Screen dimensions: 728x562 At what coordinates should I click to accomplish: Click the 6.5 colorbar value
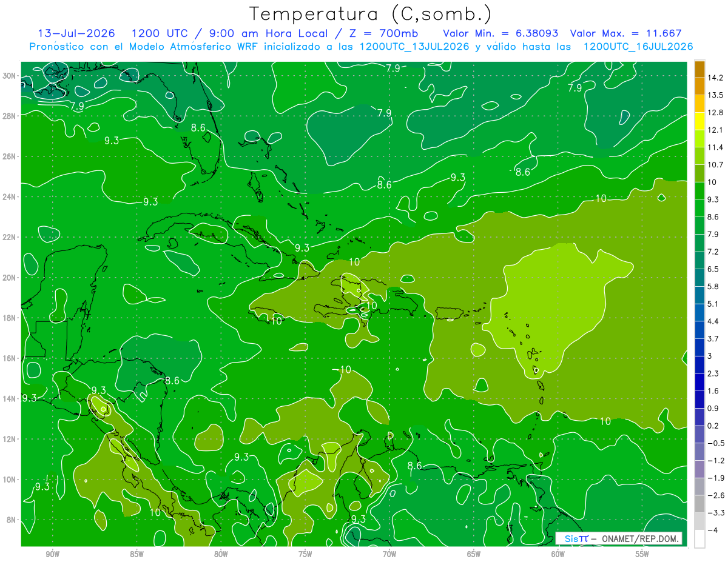pyautogui.click(x=713, y=269)
